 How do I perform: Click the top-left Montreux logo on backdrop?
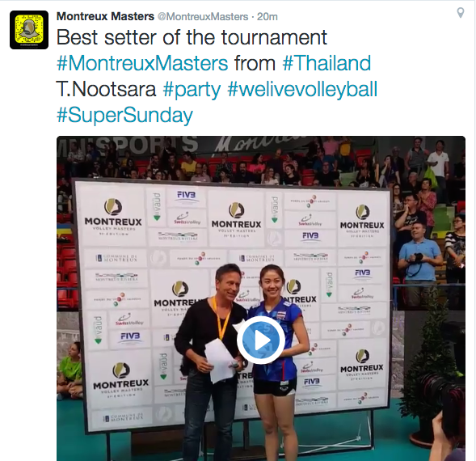tap(113, 217)
